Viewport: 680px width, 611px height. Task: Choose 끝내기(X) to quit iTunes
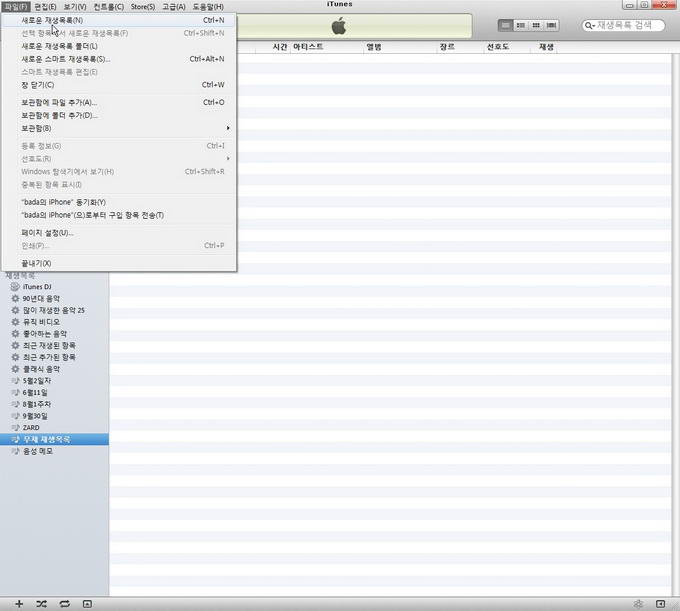click(x=119, y=263)
